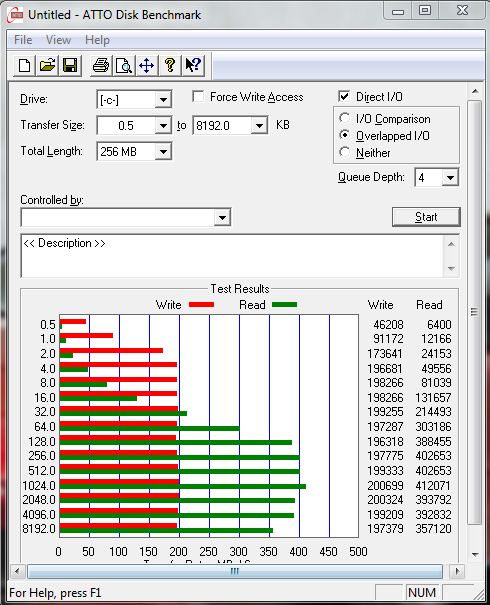The image size is (490, 605).
Task: Click the horizontal scrollbar left arrow
Action: pyautogui.click(x=17, y=571)
